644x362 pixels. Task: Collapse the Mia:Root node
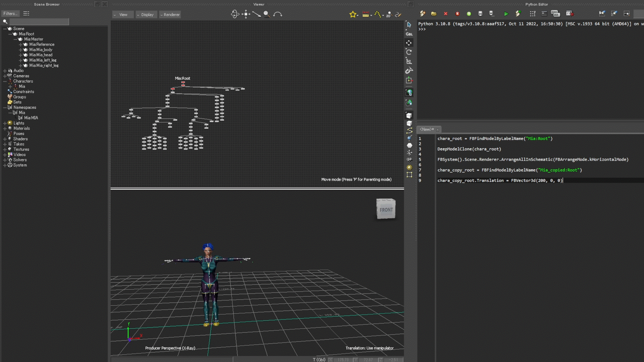10,34
